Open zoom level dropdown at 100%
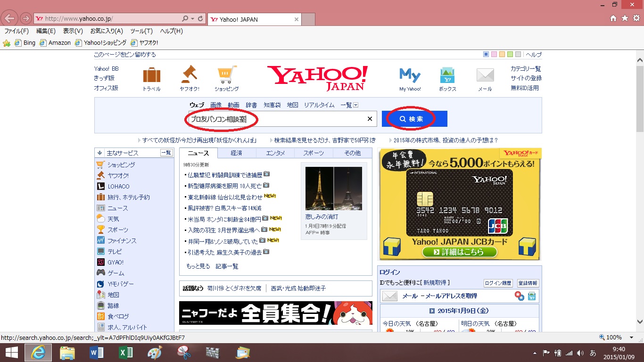Screen dimensions: 644x362 632,337
